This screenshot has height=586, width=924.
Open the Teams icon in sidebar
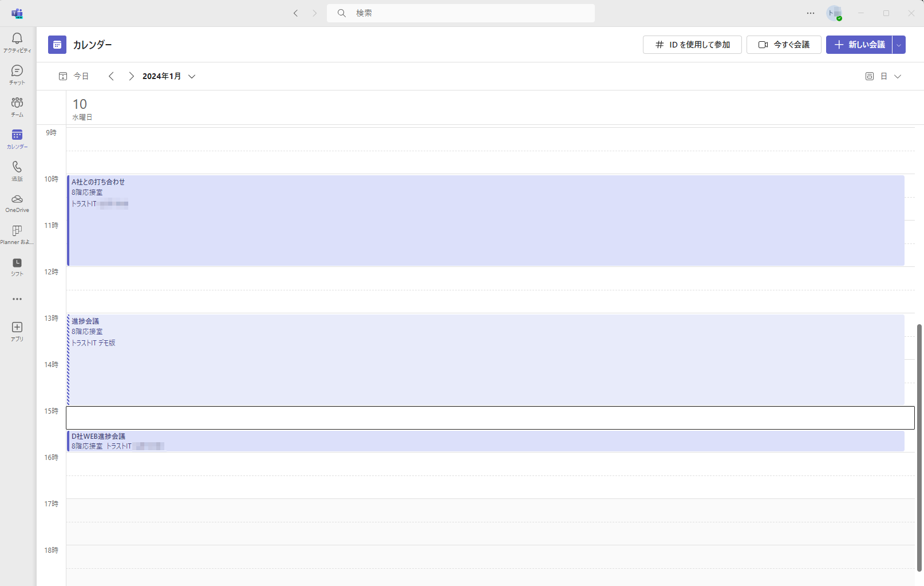(17, 103)
